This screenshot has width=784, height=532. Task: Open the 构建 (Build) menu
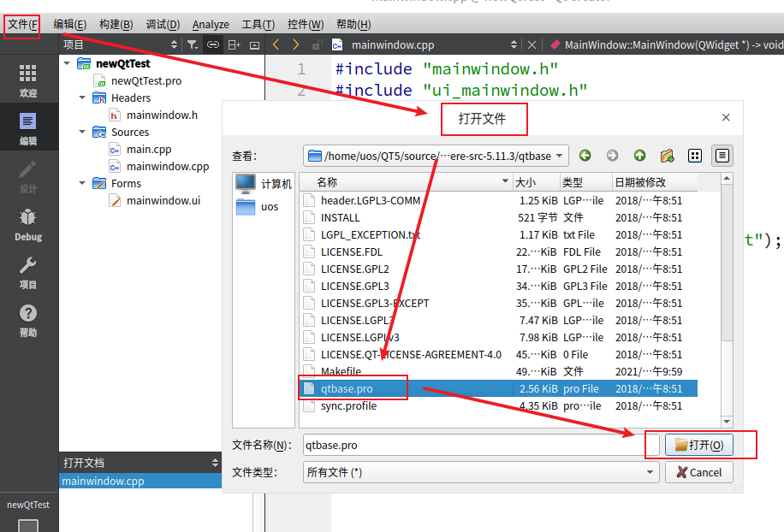(x=115, y=24)
